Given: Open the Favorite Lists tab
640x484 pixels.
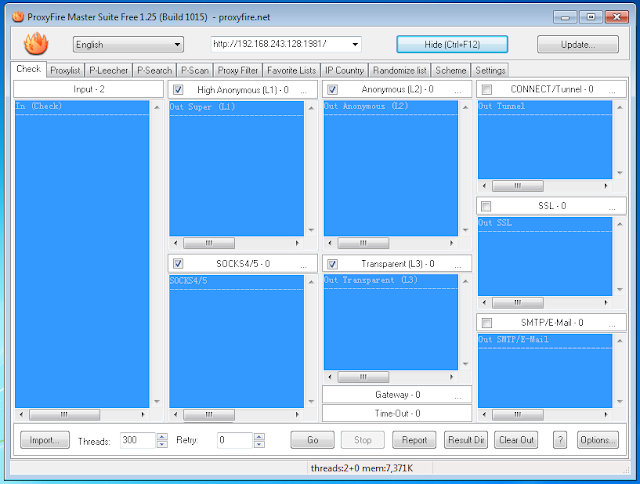Looking at the screenshot, I should pyautogui.click(x=291, y=70).
